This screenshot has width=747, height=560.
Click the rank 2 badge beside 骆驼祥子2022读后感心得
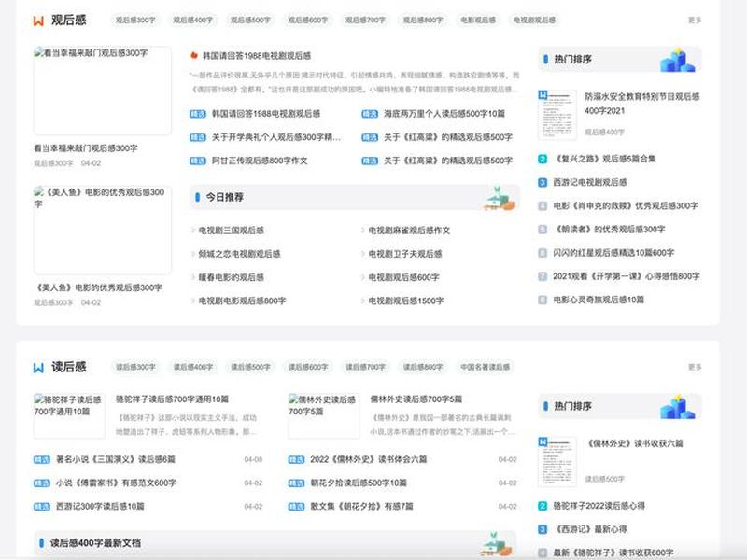point(543,506)
